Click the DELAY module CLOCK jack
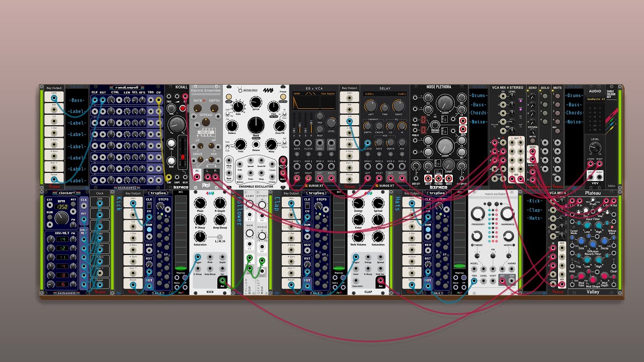Screen dimensions: 644x362 click(367, 143)
